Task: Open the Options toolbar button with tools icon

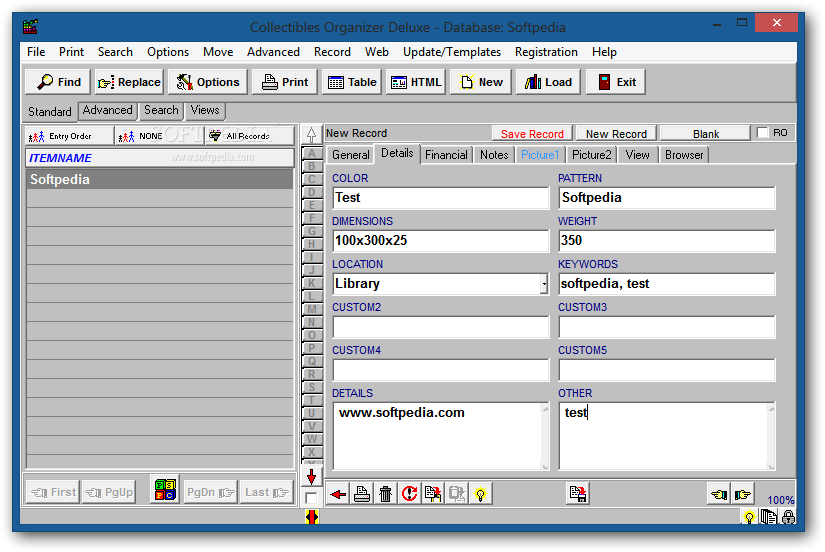Action: (207, 82)
